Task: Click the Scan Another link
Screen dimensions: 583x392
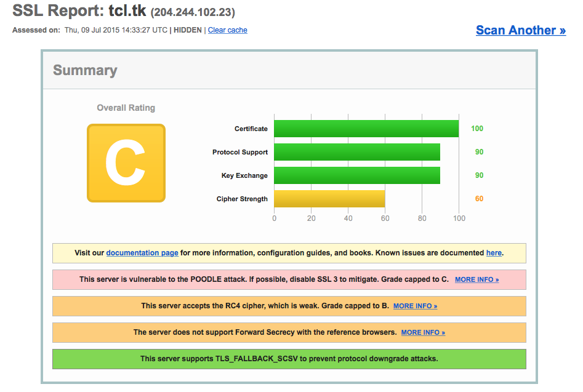Action: coord(520,30)
